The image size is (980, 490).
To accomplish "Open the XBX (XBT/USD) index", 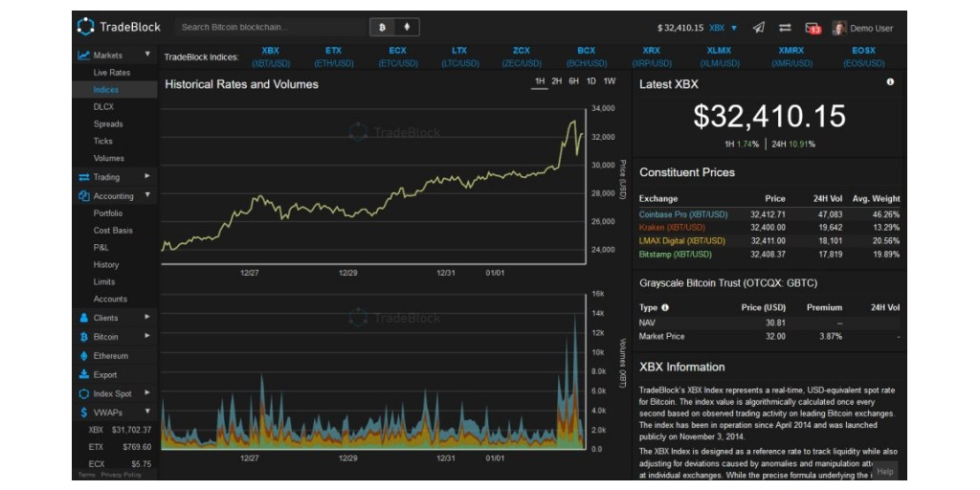I will click(x=271, y=56).
